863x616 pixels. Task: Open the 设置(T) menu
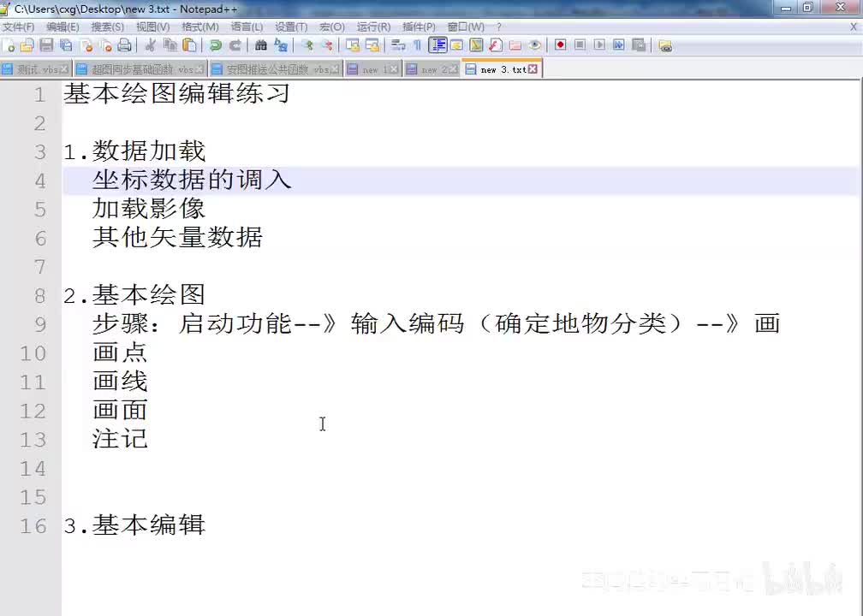(291, 27)
